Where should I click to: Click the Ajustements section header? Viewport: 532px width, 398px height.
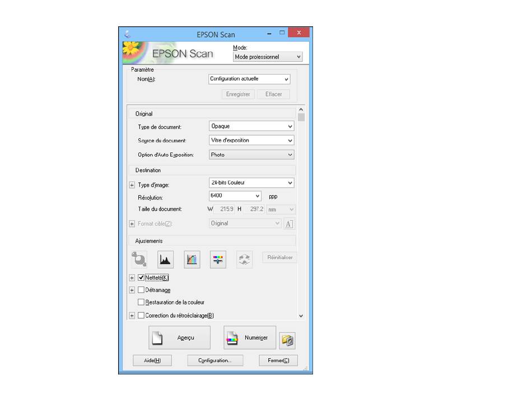pos(212,241)
